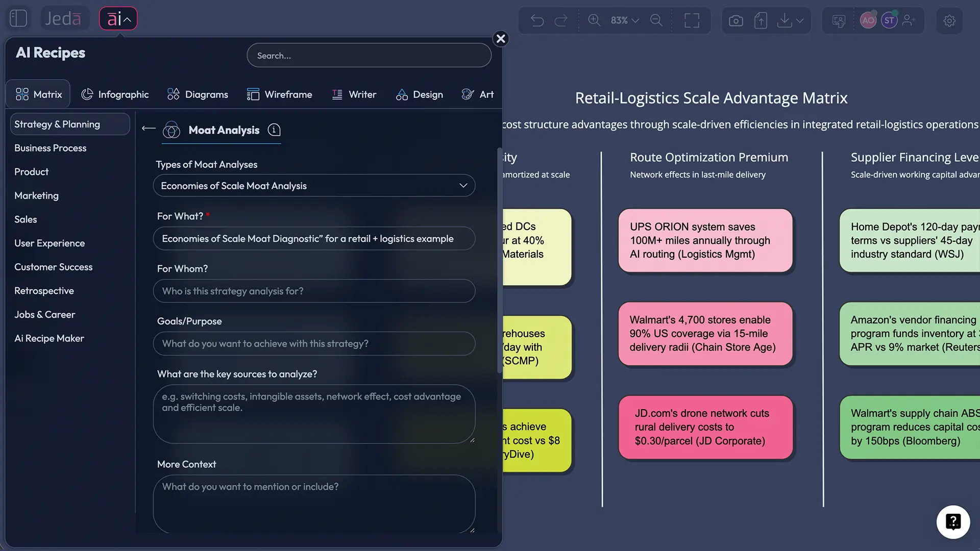Click the More Context textarea
980x551 pixels.
click(314, 504)
